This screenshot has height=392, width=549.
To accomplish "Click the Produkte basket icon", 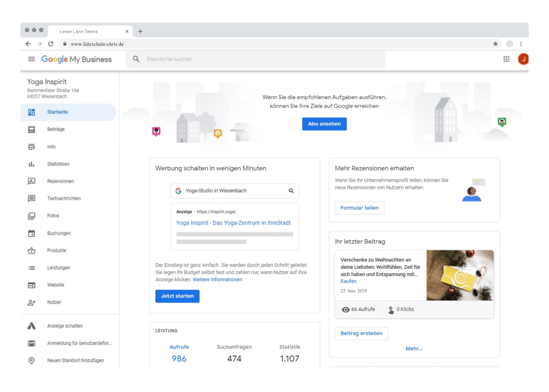I will [x=32, y=250].
